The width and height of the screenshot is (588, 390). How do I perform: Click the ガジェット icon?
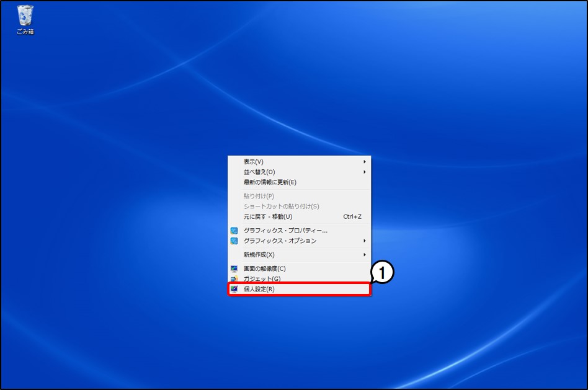pos(234,279)
